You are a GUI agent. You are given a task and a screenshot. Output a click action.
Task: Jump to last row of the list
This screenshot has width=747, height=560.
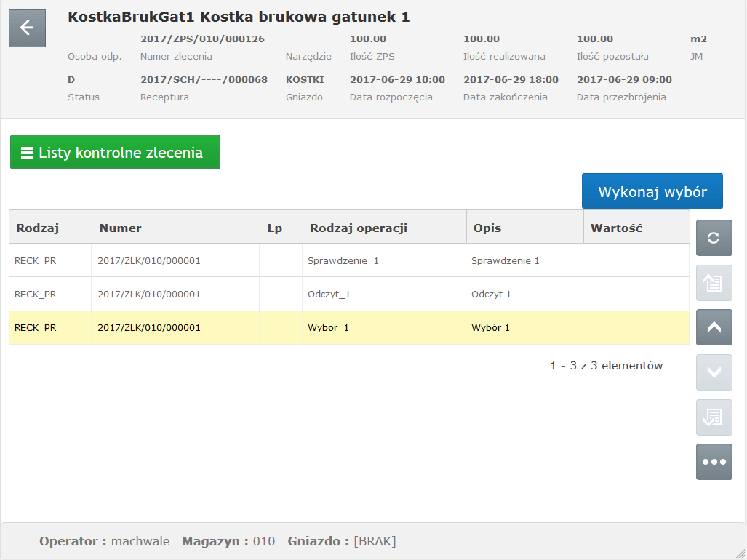tap(714, 417)
